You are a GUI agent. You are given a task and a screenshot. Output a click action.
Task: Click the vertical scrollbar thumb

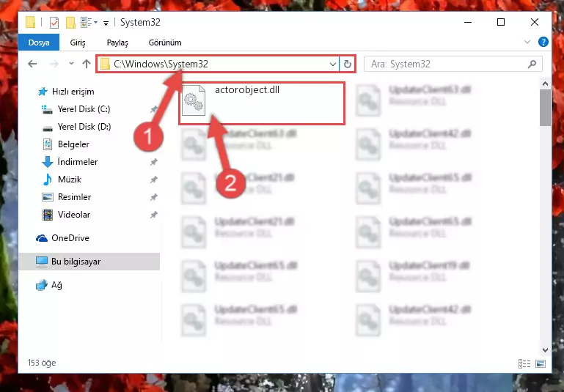click(545, 108)
